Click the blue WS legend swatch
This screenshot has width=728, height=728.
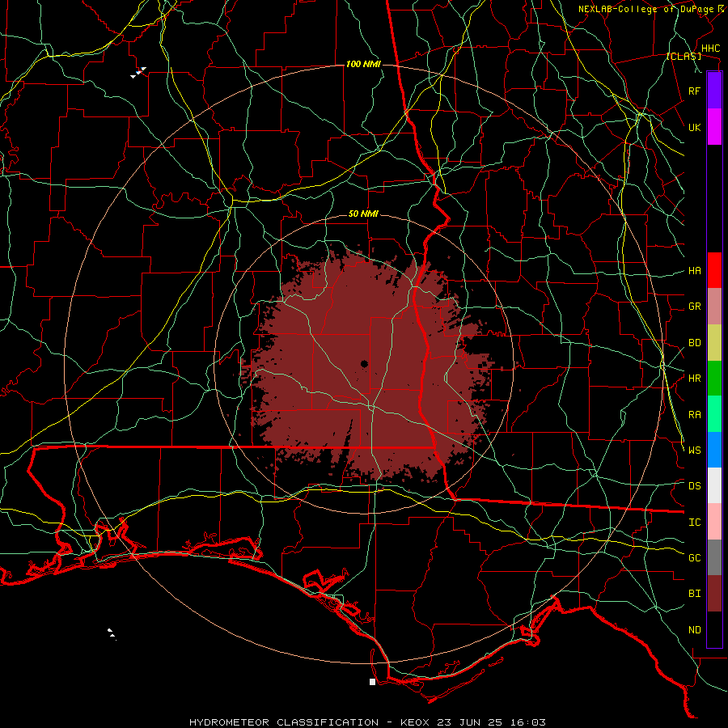click(x=714, y=450)
